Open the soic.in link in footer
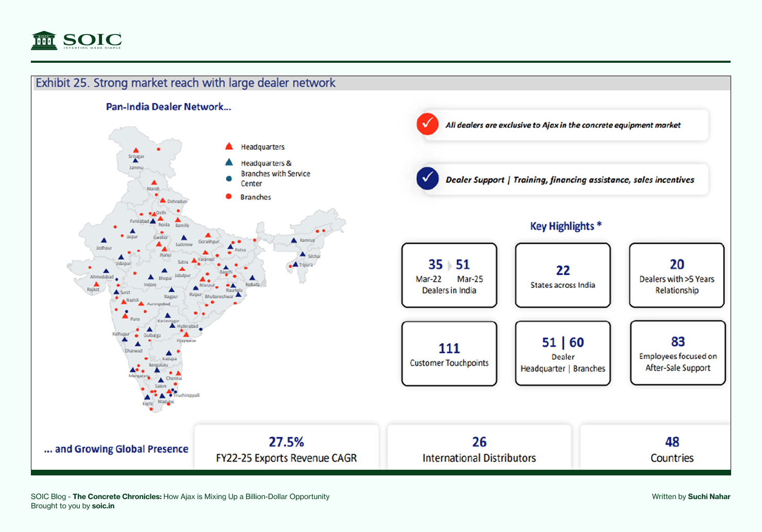Screen dimensions: 762x532 103,506
